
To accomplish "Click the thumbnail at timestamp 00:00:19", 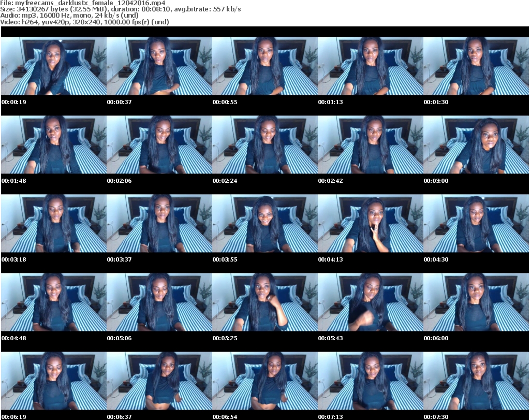I will [54, 66].
